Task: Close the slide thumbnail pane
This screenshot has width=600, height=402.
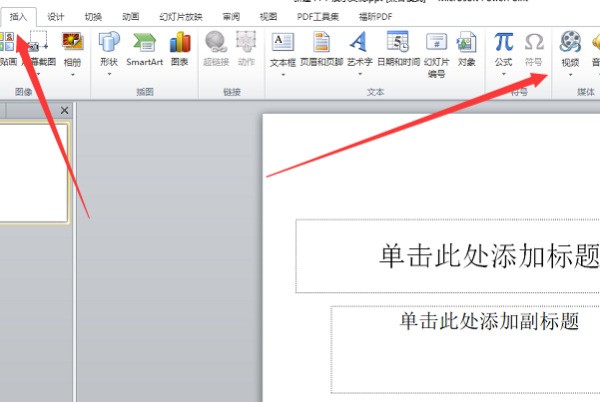Action: point(64,111)
